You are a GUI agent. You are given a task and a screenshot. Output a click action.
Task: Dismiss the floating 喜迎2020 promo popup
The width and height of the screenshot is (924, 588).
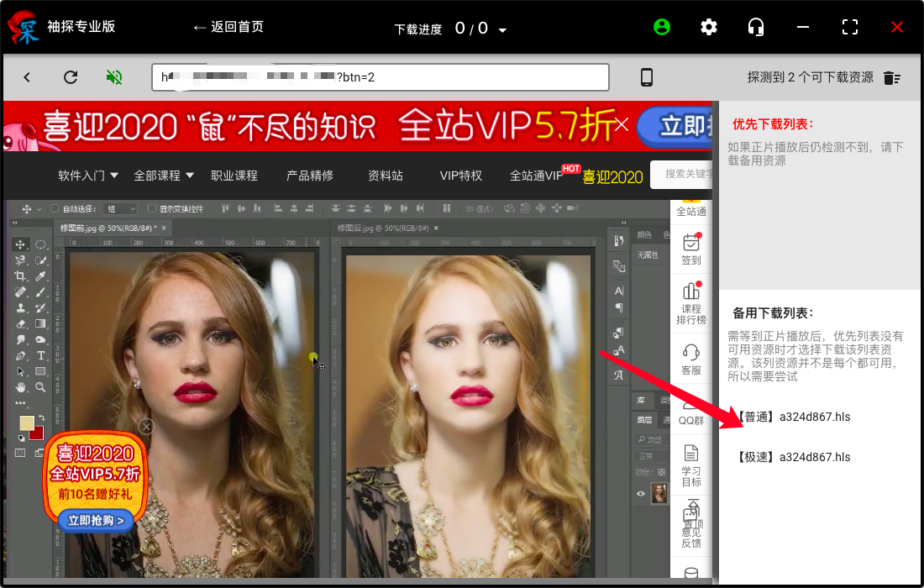[146, 426]
